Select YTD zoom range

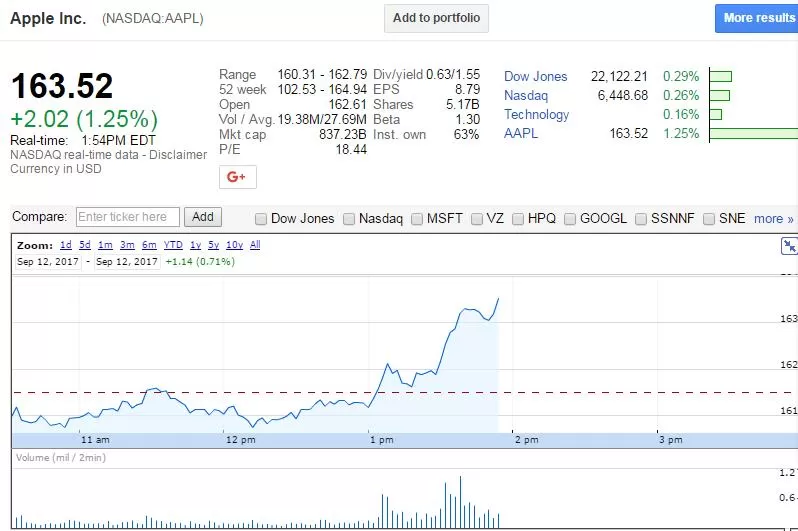click(x=173, y=245)
